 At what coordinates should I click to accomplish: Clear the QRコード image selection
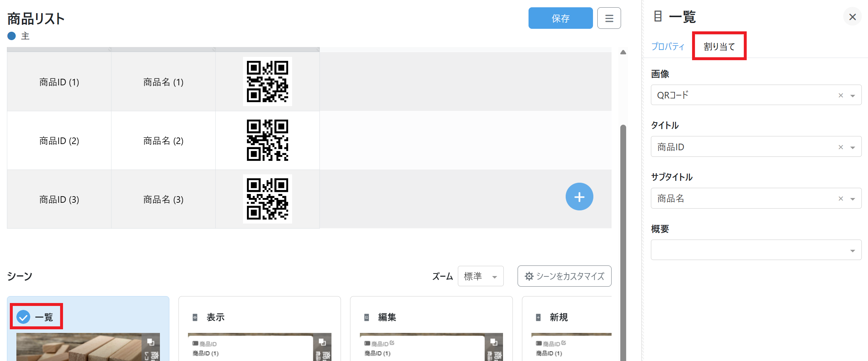(840, 96)
